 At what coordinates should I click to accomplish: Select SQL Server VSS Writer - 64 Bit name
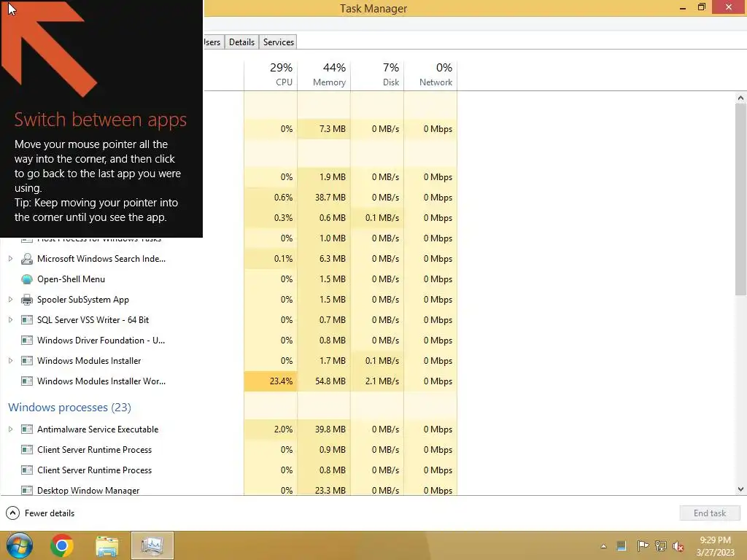point(93,320)
